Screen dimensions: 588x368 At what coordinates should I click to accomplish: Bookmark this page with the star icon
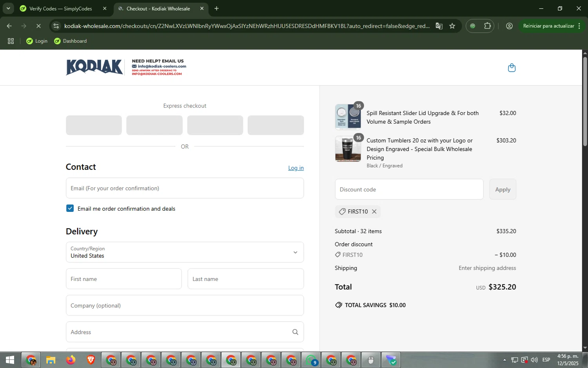pos(452,26)
